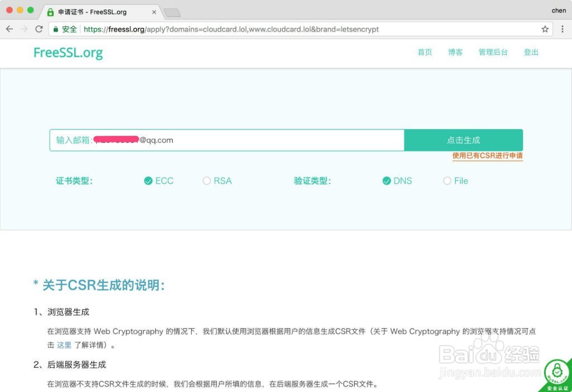Click the 点击生成 button

[463, 140]
